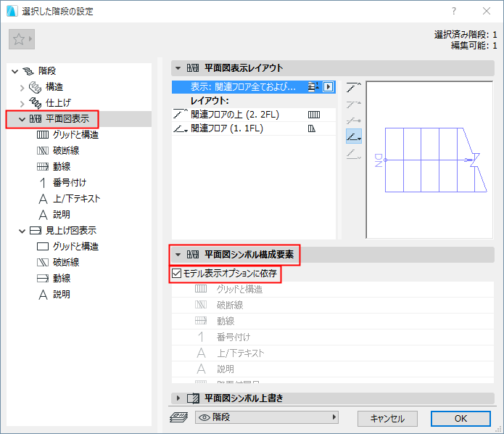Click greyed グリッドと構造 component row
Image resolution: width=504 pixels, height=434 pixels.
pos(333,290)
